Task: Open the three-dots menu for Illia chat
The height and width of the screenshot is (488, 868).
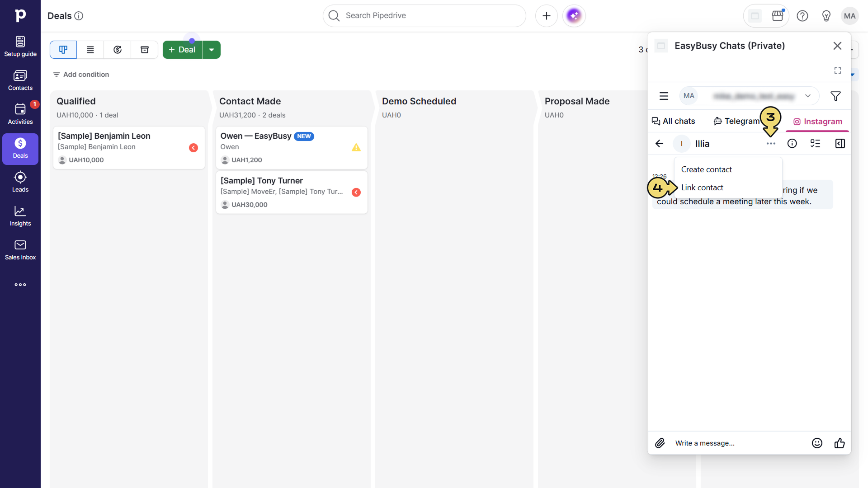Action: [x=771, y=144]
